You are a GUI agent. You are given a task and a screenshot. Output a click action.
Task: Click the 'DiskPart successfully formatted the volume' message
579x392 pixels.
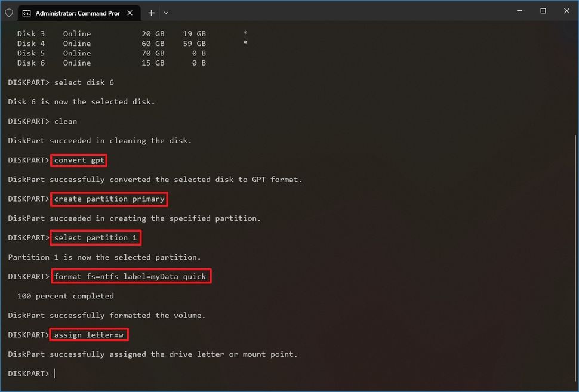(107, 315)
